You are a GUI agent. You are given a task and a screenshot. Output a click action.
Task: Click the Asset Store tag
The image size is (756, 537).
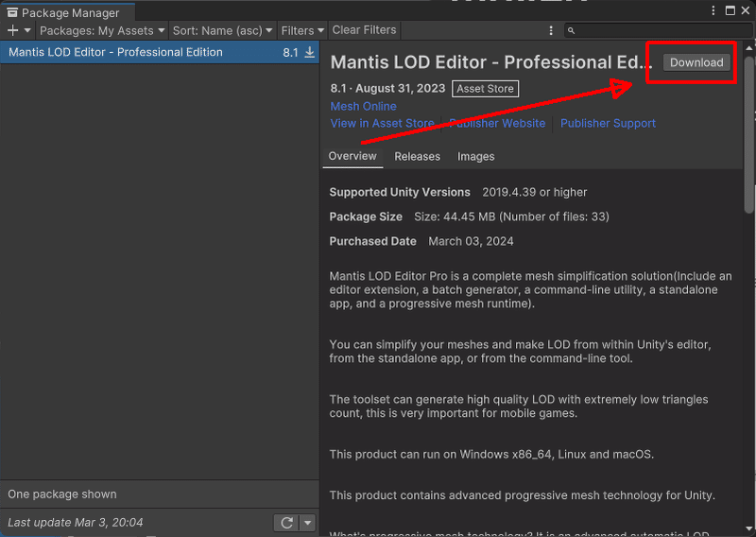click(x=485, y=89)
